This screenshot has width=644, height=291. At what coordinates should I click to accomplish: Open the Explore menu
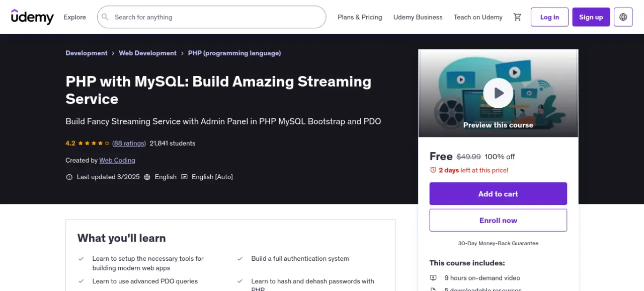[x=74, y=17]
